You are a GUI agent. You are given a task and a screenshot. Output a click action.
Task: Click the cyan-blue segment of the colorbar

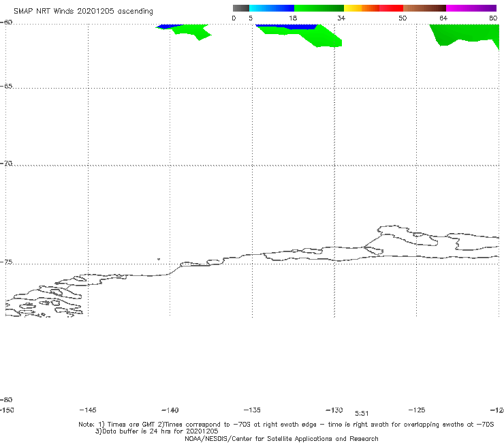[272, 8]
